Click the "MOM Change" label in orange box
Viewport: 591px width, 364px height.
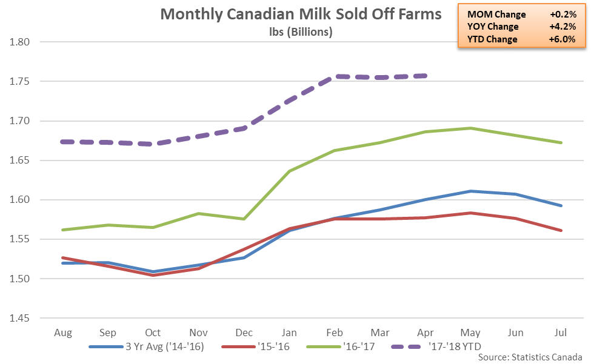coord(496,14)
